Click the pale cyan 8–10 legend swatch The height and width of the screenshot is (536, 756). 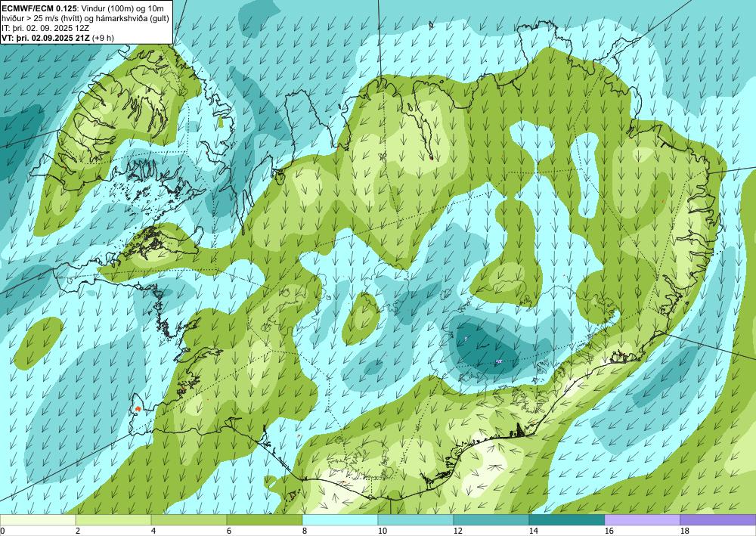(x=340, y=520)
